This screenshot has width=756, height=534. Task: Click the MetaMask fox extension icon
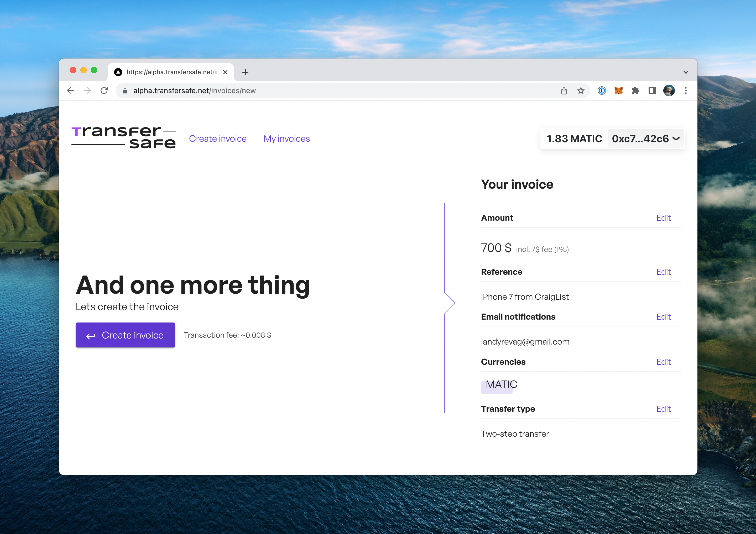pos(618,91)
